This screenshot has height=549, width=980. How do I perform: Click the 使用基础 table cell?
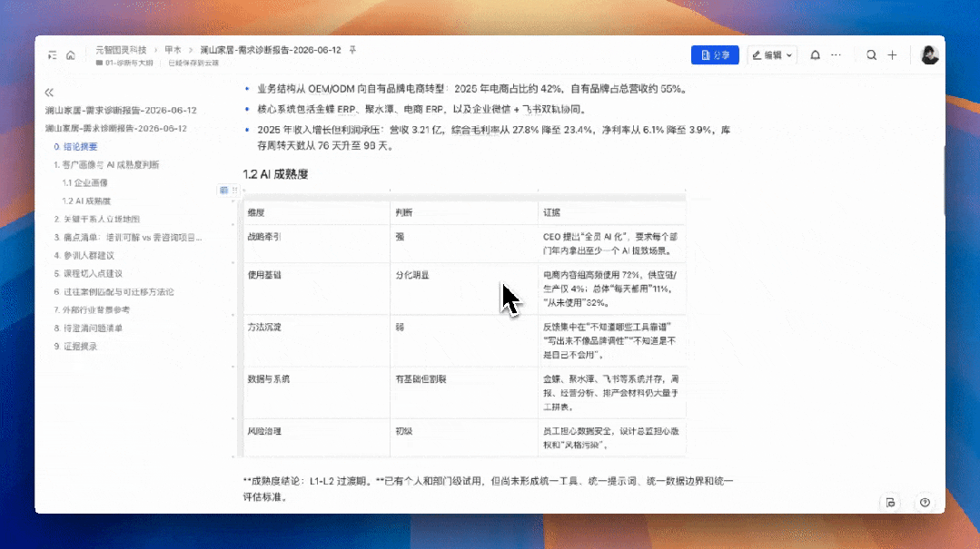(316, 289)
